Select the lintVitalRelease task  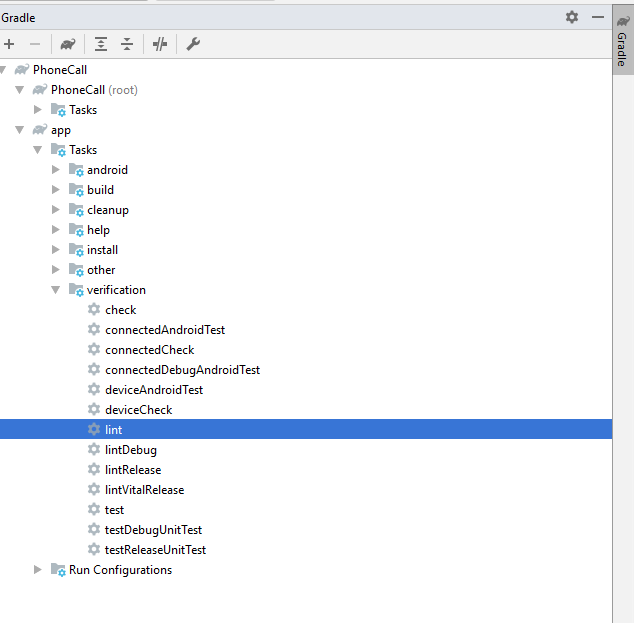click(144, 490)
